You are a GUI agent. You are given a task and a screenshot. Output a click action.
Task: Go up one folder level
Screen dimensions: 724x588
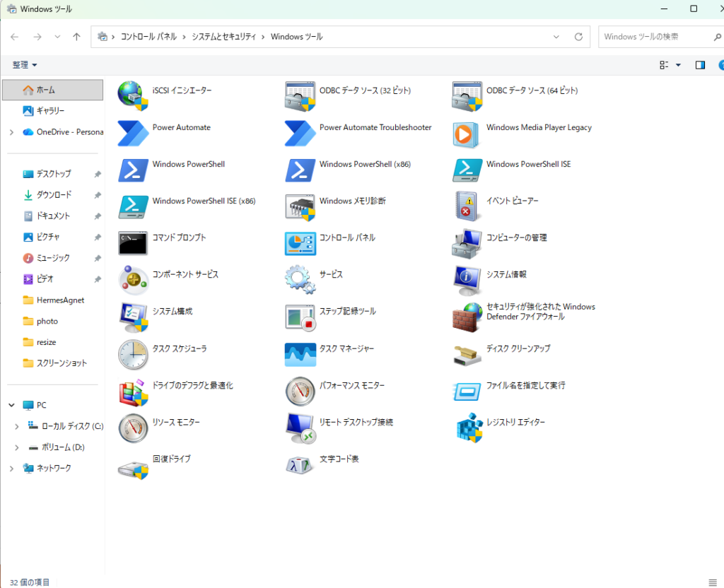pos(76,37)
